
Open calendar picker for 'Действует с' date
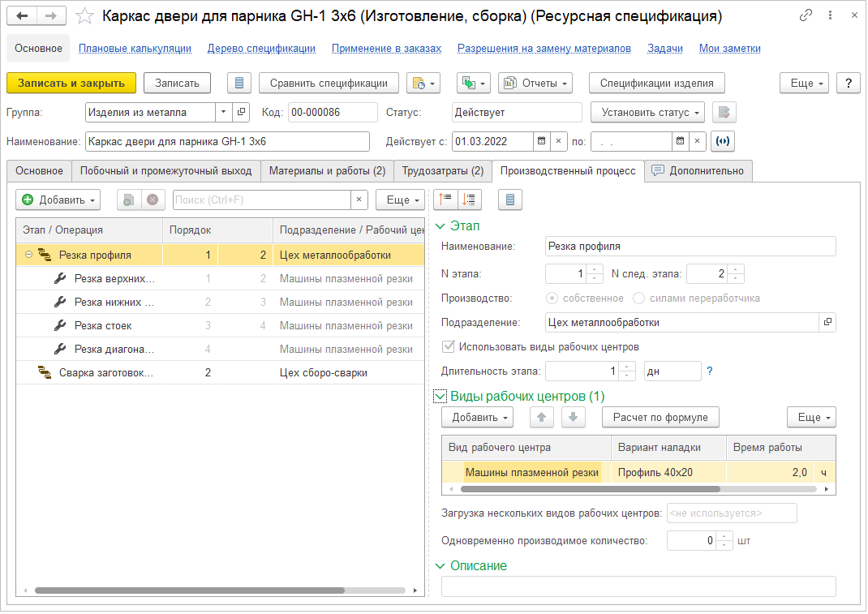pos(541,141)
